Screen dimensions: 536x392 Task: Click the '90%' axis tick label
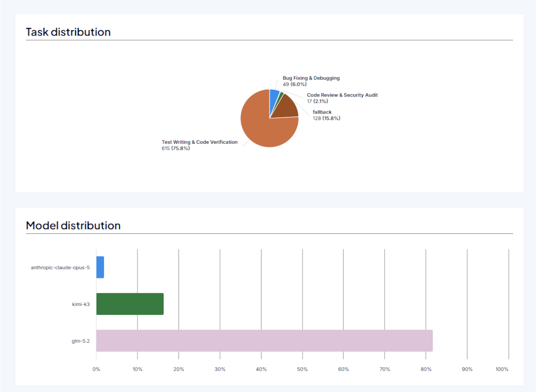pyautogui.click(x=467, y=369)
